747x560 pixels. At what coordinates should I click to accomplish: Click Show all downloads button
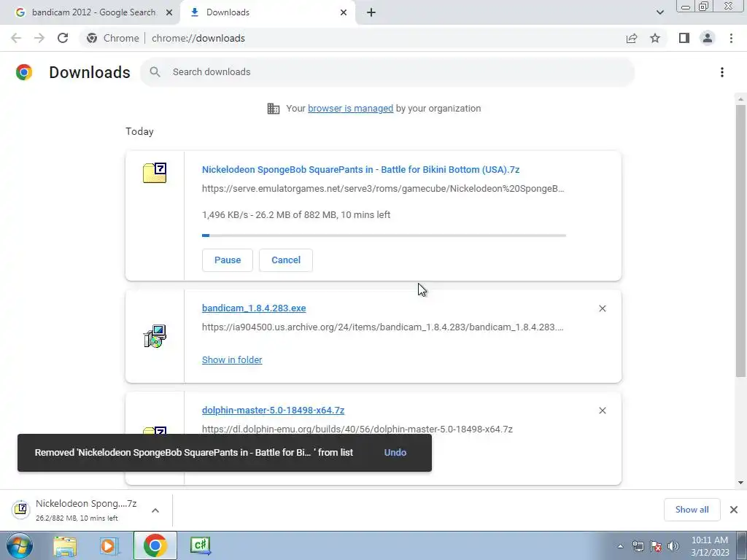(x=692, y=510)
